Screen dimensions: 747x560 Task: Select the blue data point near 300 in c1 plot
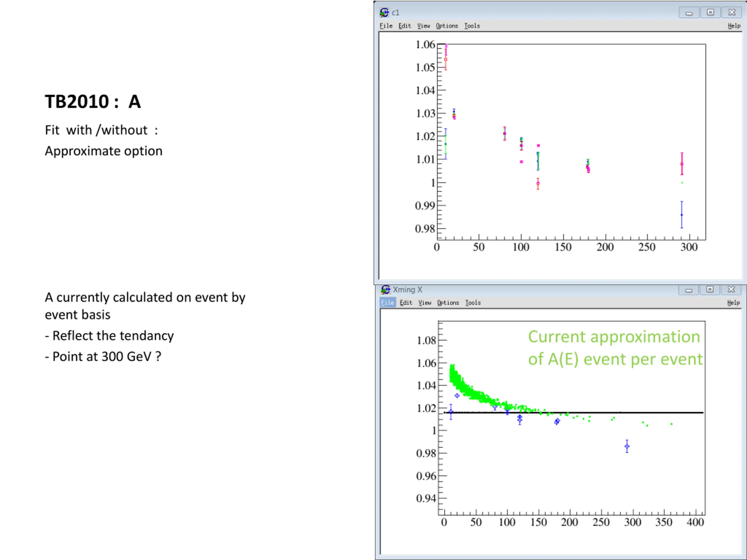(x=681, y=215)
